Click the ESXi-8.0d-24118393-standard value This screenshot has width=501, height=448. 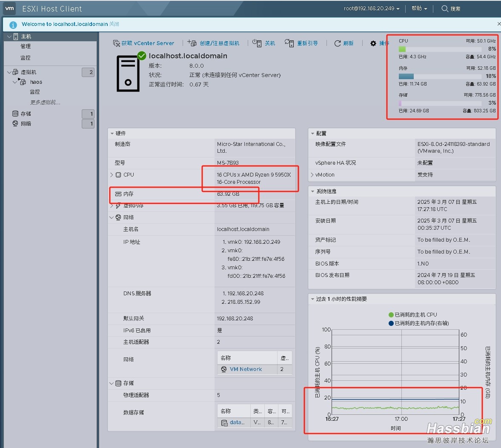454,148
